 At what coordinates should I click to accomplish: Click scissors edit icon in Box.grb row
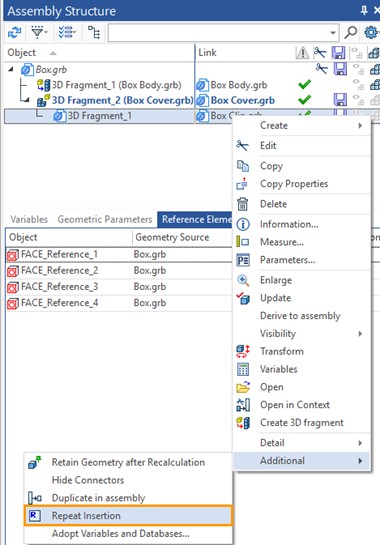[x=321, y=68]
